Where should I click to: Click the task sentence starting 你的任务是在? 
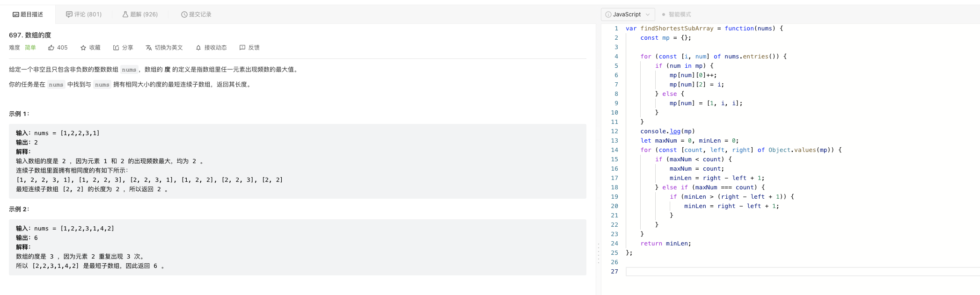pyautogui.click(x=131, y=85)
